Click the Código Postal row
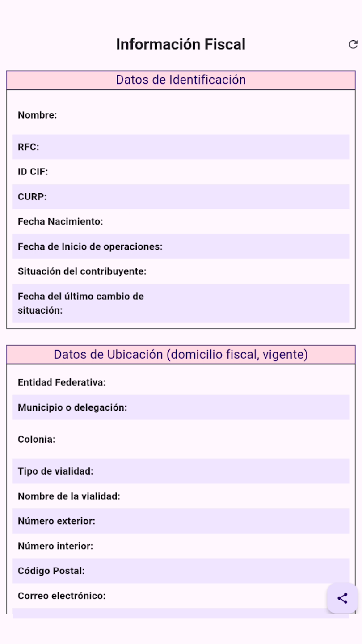Screen dimensions: 362x644 click(x=181, y=571)
